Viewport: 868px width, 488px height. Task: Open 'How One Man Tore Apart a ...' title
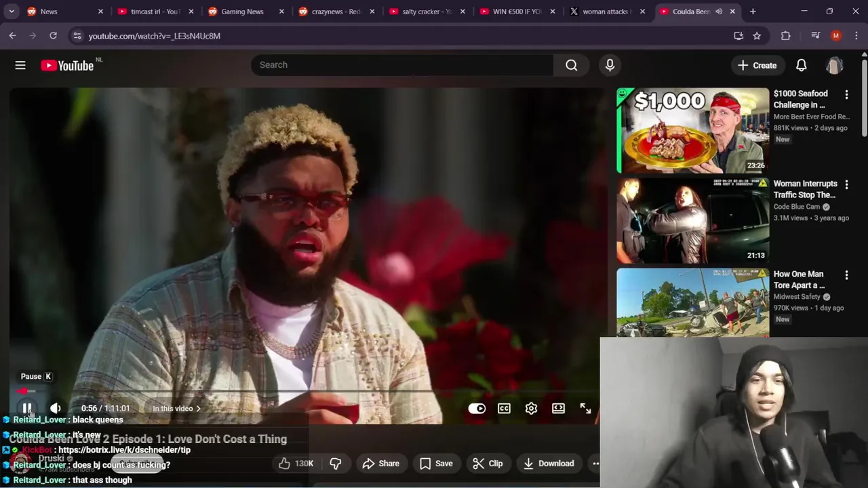(x=799, y=279)
